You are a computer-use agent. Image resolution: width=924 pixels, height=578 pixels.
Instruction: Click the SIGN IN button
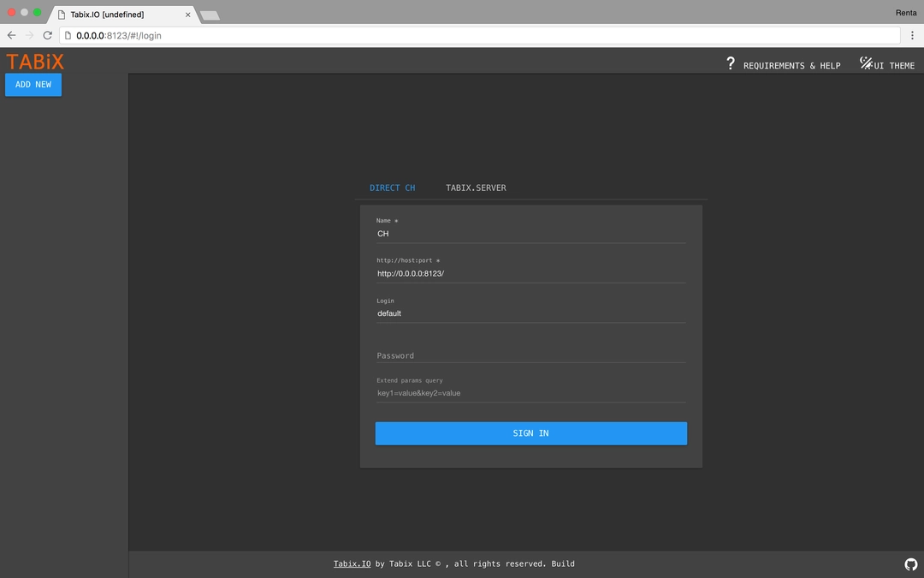click(531, 433)
